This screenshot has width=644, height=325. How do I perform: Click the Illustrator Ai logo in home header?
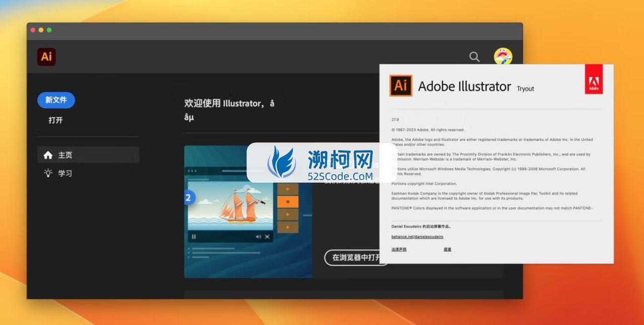[46, 57]
